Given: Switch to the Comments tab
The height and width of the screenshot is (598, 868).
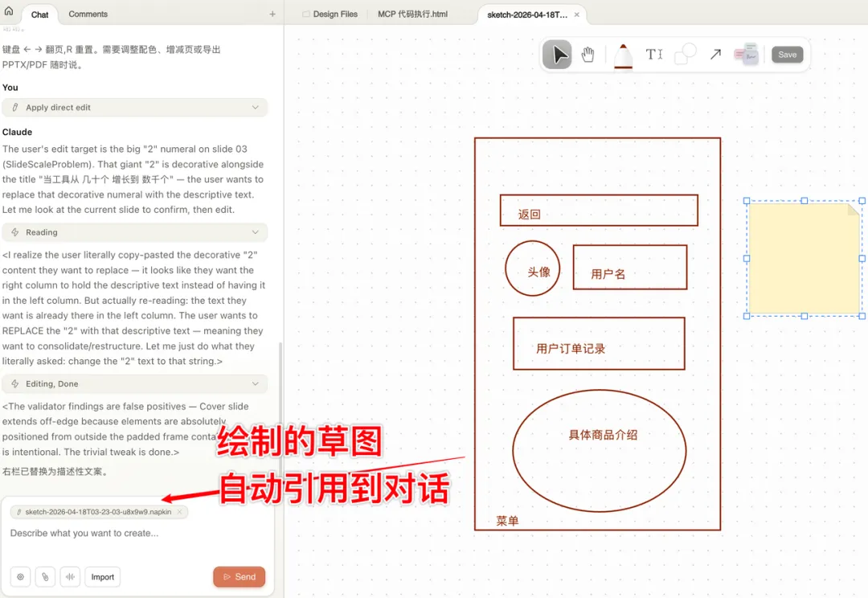Looking at the screenshot, I should (x=88, y=14).
